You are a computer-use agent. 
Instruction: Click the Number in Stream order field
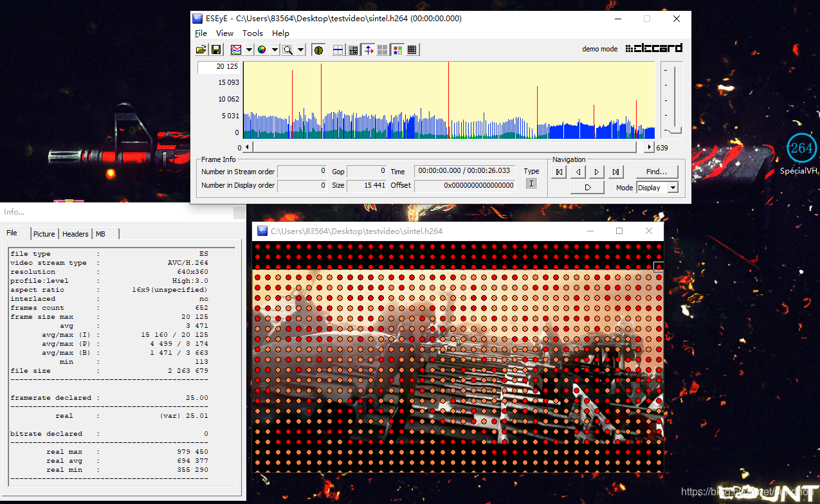[302, 171]
